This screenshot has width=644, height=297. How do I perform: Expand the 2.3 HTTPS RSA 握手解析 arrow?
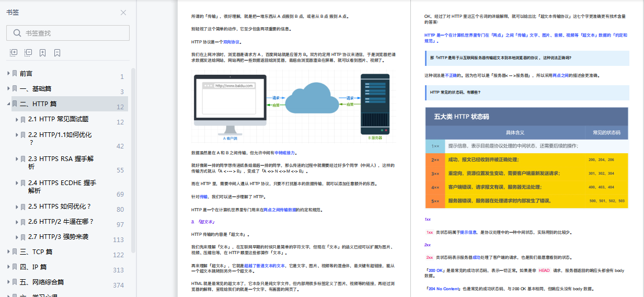point(17,159)
